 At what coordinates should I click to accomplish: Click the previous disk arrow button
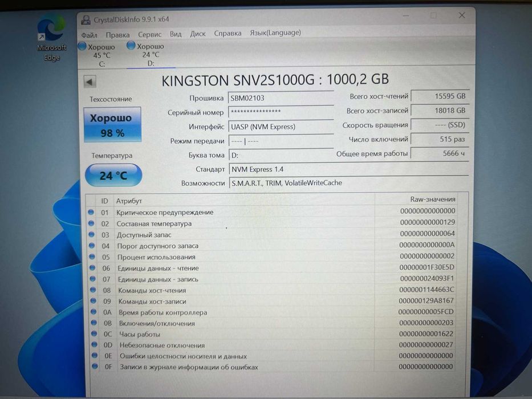90,82
